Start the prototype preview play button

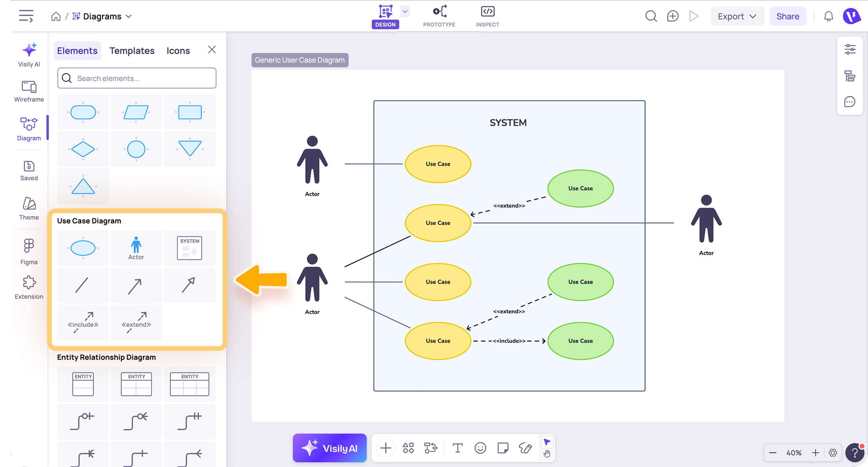click(694, 16)
